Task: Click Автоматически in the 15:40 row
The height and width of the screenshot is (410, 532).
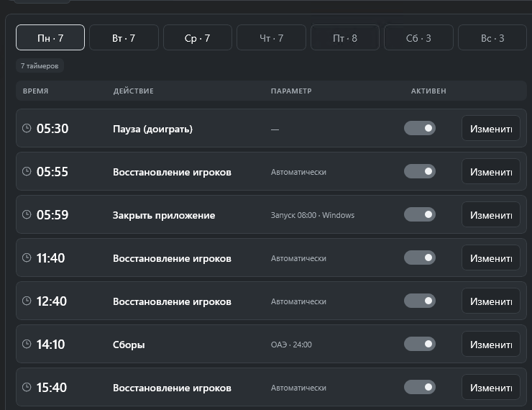Action: tap(298, 388)
